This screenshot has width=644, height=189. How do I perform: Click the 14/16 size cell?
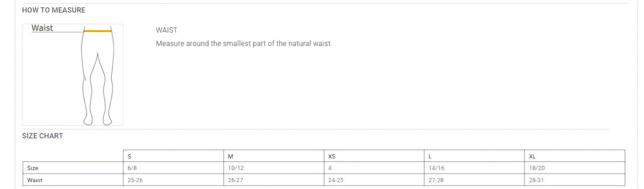(x=436, y=168)
